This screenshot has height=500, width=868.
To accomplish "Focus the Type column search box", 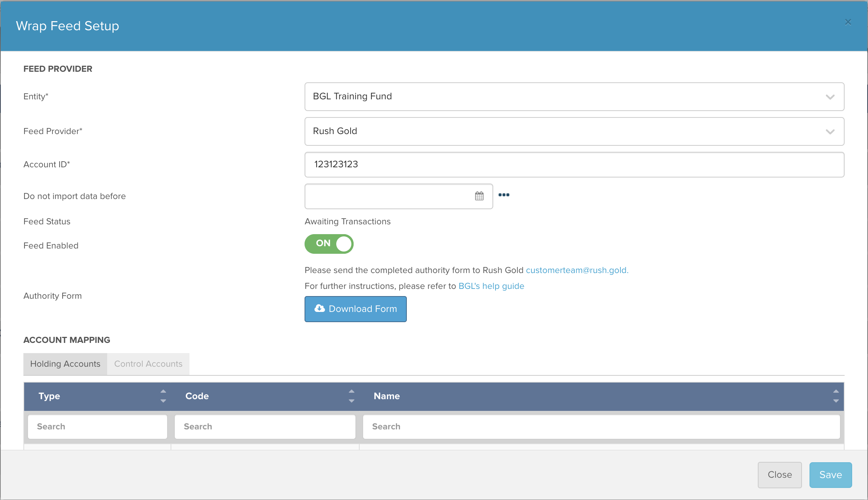I will tap(97, 427).
